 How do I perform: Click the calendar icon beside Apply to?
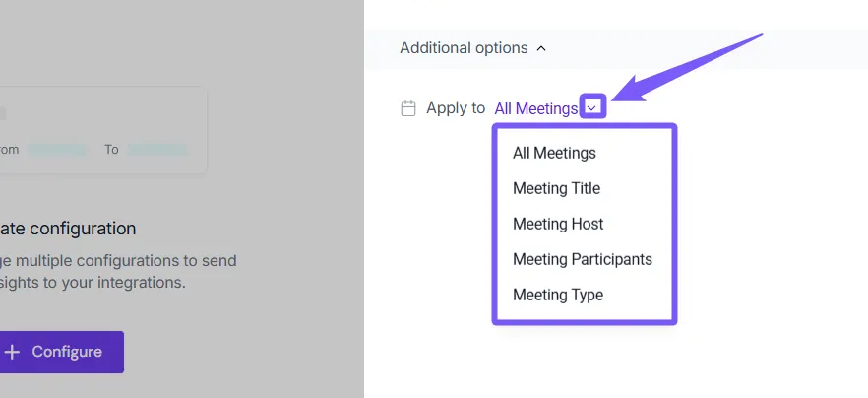click(408, 108)
